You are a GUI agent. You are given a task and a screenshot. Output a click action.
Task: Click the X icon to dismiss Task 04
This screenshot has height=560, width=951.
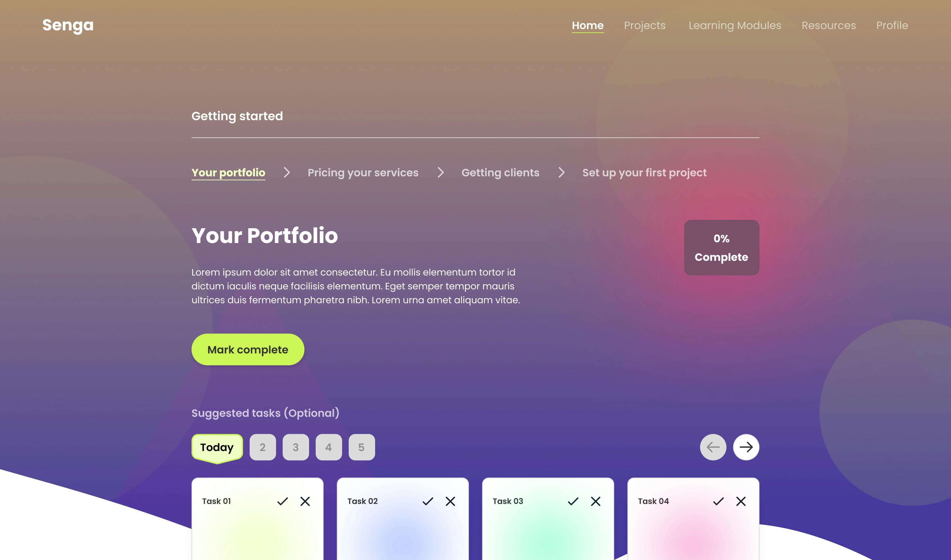(740, 501)
